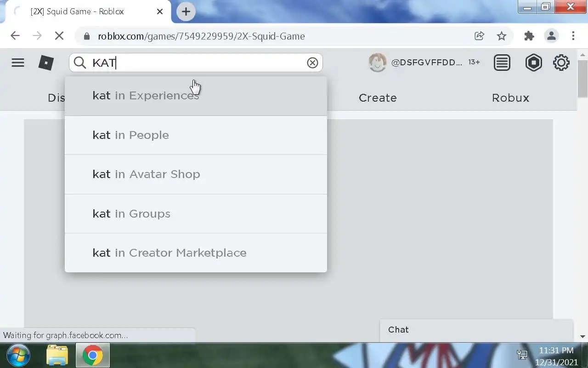
Task: Select kat in Groups suggestion
Action: 196,214
